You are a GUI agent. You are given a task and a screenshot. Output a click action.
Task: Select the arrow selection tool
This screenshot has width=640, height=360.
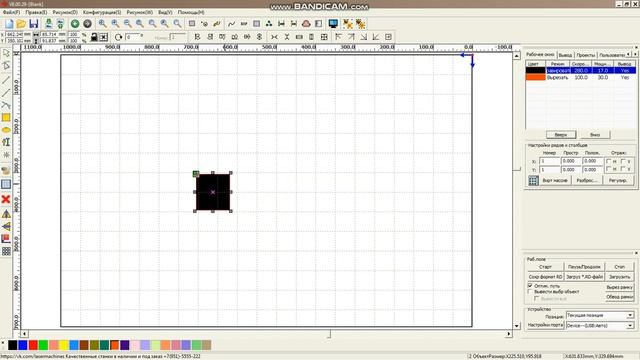pyautogui.click(x=6, y=53)
